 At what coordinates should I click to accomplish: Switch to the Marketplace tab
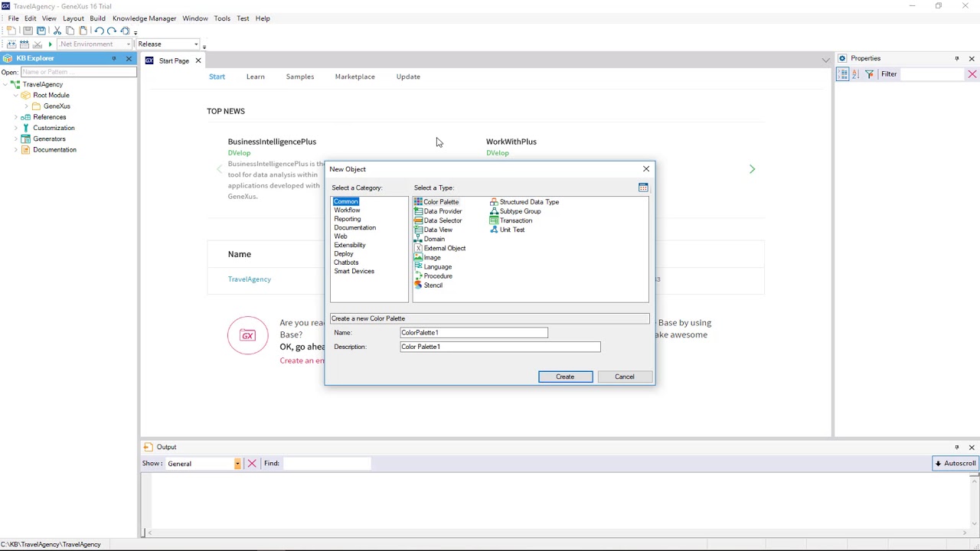click(354, 77)
